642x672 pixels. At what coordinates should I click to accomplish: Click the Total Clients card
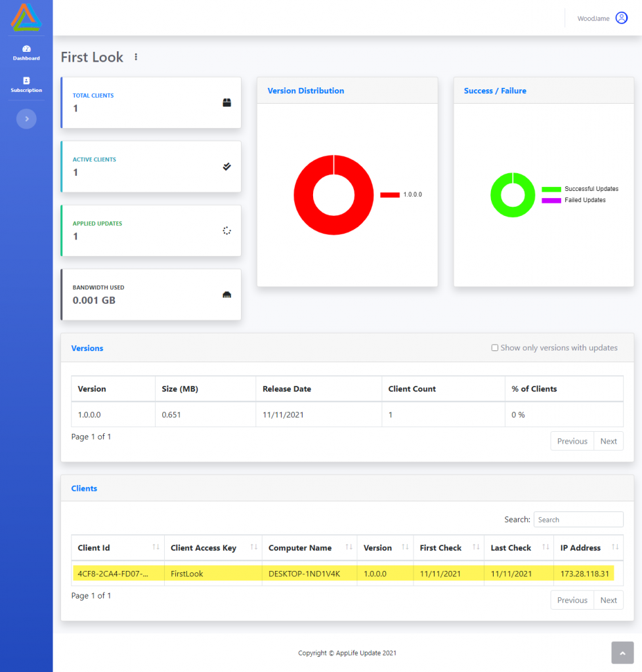(x=151, y=102)
